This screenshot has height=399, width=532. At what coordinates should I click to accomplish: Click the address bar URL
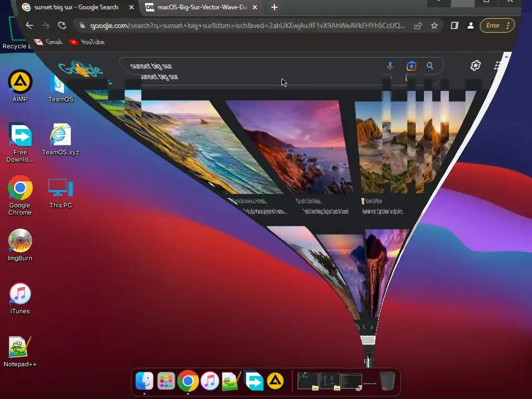point(247,25)
